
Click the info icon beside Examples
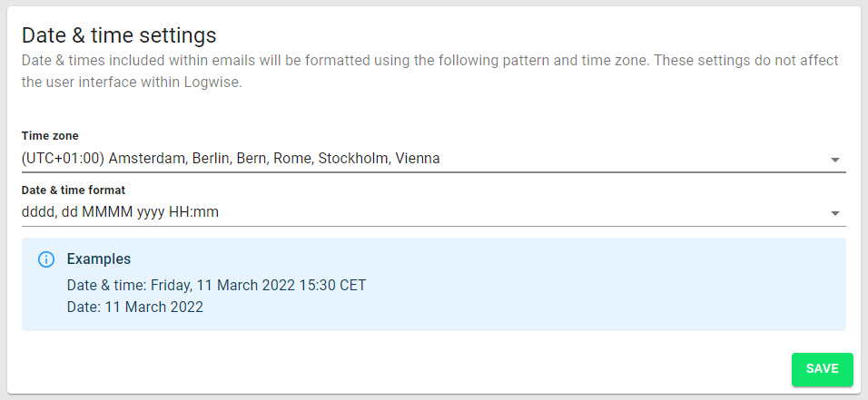click(46, 259)
